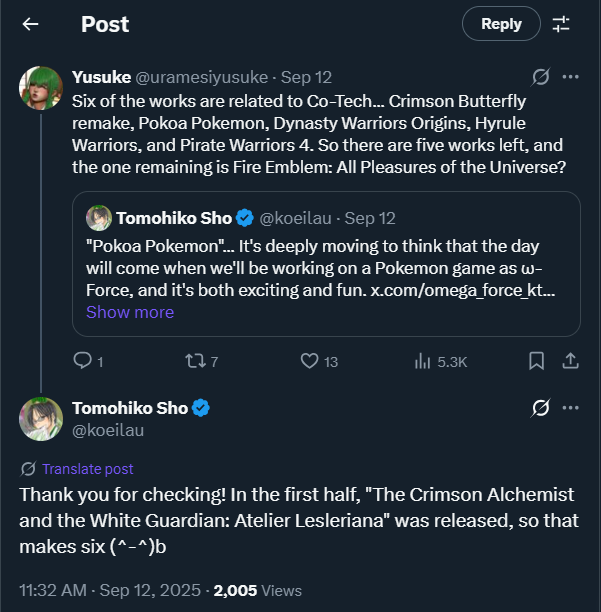View analytics for Yusuke's post
Viewport: 601px width, 612px height.
[423, 362]
